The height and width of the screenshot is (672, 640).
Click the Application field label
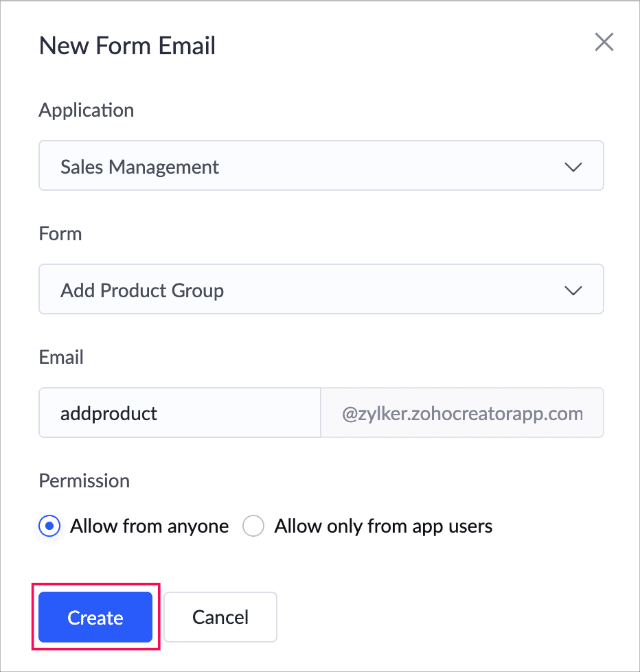click(x=86, y=110)
